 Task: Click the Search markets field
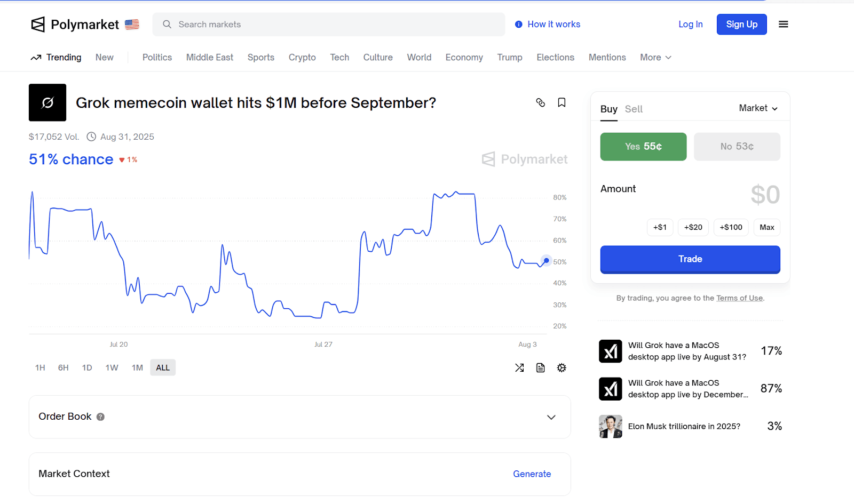pos(328,25)
